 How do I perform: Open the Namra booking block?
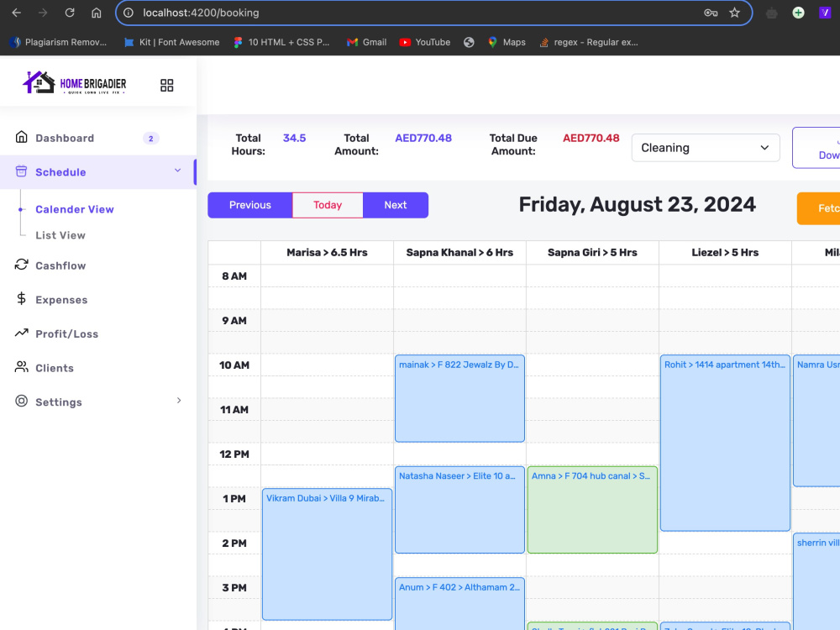tap(816, 421)
